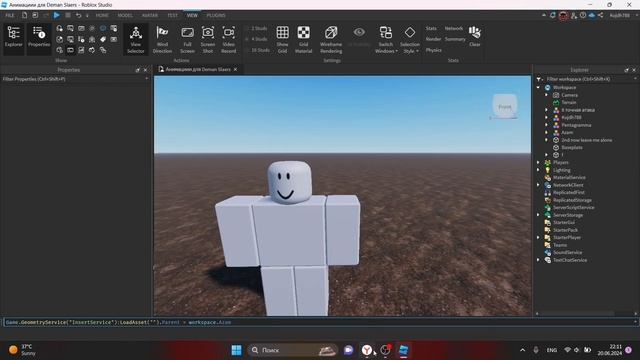
Task: Select ReplicatedFirst in Explorer
Action: click(569, 192)
